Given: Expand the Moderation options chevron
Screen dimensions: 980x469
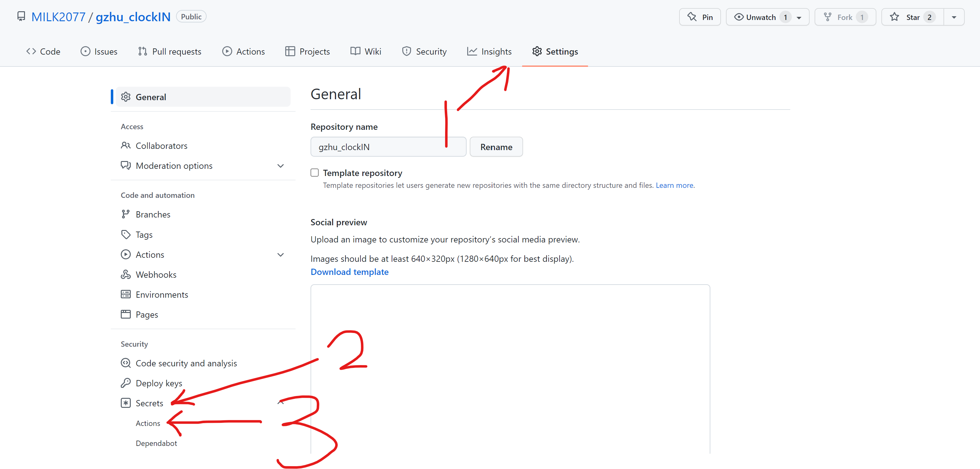Looking at the screenshot, I should pos(280,166).
